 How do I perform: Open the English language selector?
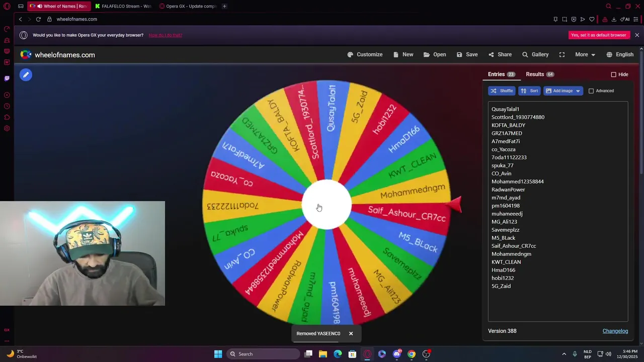point(620,54)
